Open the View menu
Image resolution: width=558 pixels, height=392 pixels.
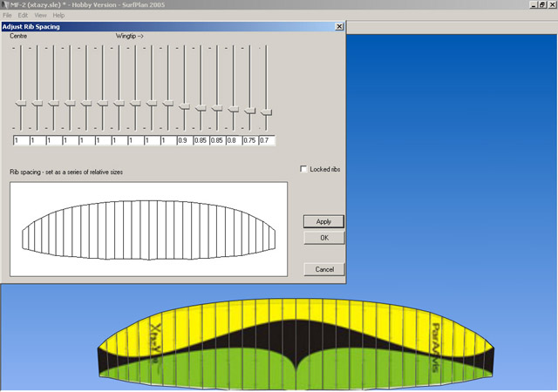(41, 16)
